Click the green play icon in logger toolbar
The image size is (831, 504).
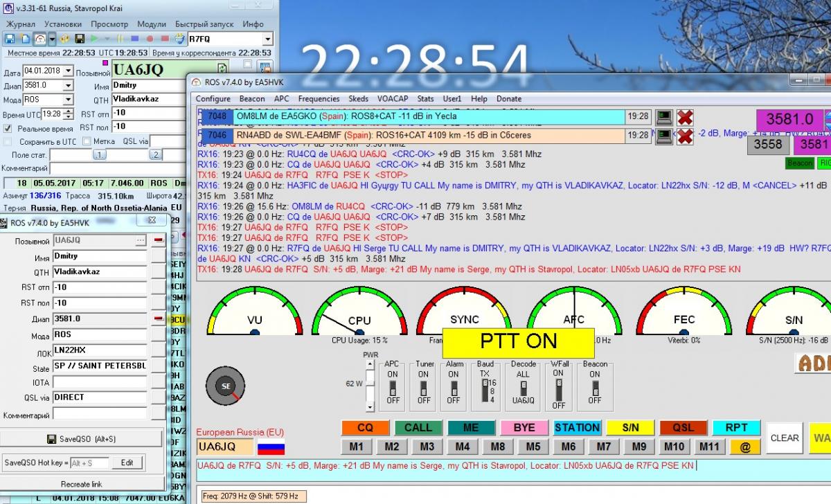95,39
